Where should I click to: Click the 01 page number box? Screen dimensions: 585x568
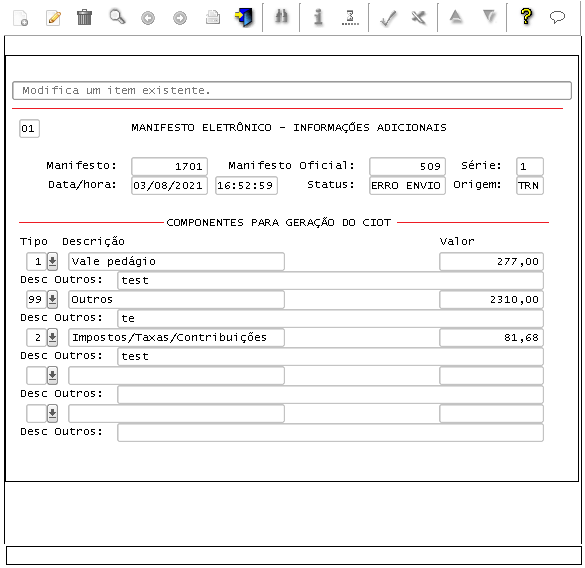click(29, 129)
